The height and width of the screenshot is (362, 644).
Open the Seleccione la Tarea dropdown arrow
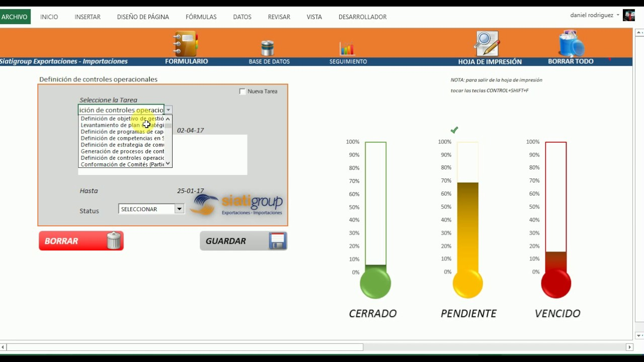coord(168,110)
